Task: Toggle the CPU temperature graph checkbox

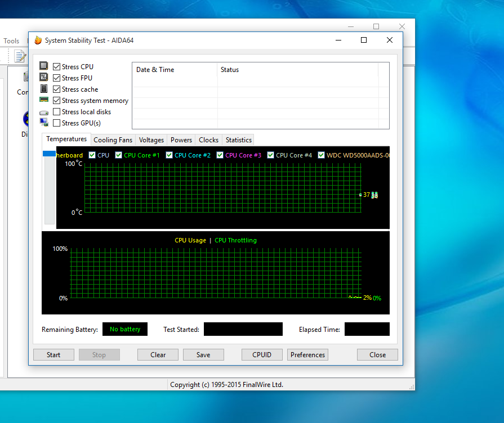Action: pyautogui.click(x=92, y=155)
